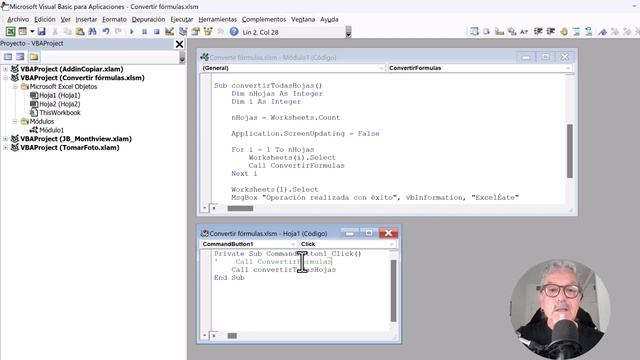Click the Comment Block icon
Screen dimensions: 640x360
tap(576, 31)
